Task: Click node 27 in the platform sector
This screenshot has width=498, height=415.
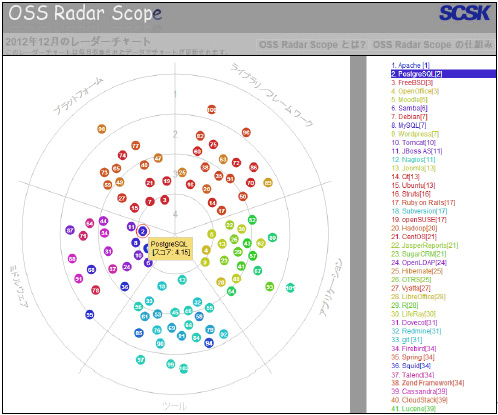Action: click(x=122, y=198)
